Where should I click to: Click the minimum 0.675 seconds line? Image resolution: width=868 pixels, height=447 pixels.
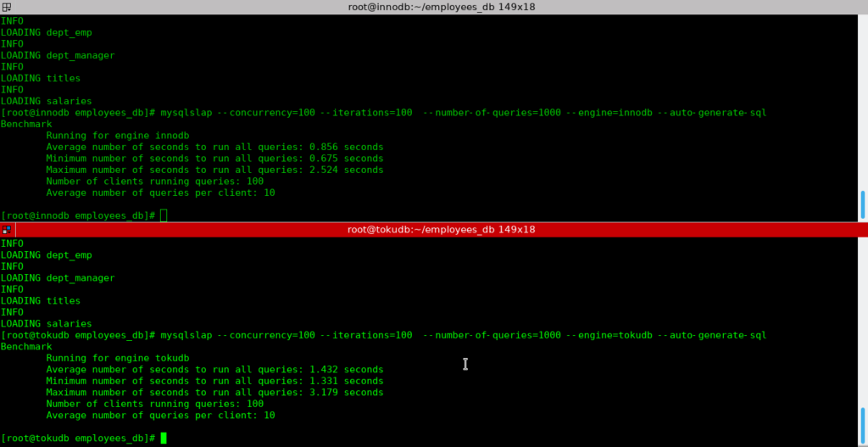[x=214, y=159]
